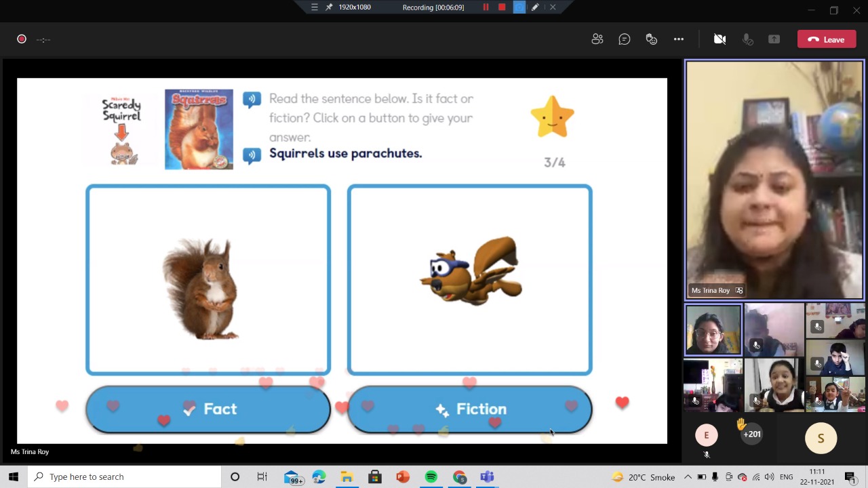Click the Scaredy Squirrel book cover

122,131
